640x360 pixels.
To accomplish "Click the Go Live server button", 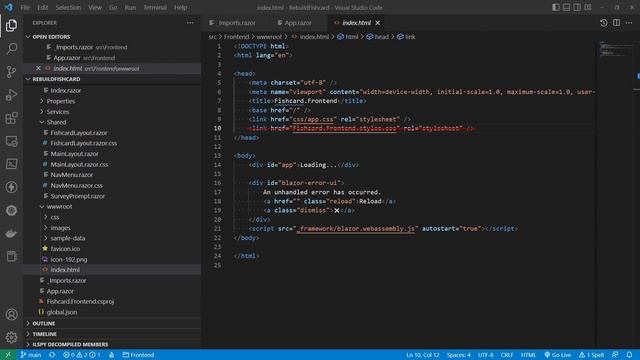I will pyautogui.click(x=558, y=355).
